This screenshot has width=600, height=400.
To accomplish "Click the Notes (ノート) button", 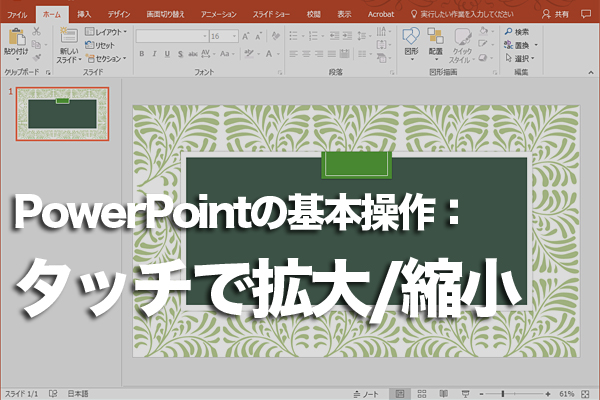I will (366, 394).
